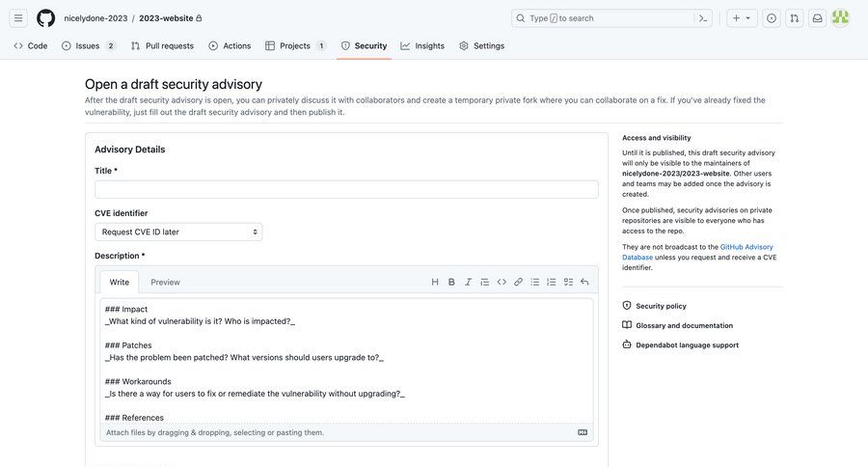Image resolution: width=868 pixels, height=467 pixels.
Task: Select the Write tab in description
Action: point(119,282)
